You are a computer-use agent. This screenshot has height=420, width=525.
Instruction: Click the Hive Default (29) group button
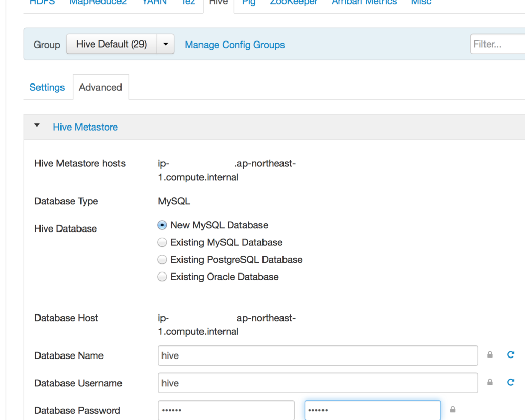click(111, 44)
